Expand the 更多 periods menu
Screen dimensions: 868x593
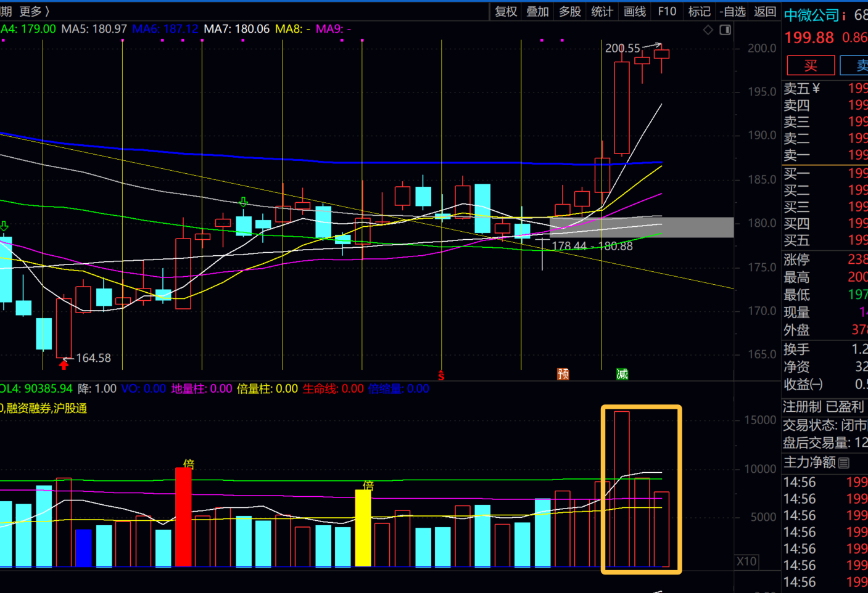[34, 11]
